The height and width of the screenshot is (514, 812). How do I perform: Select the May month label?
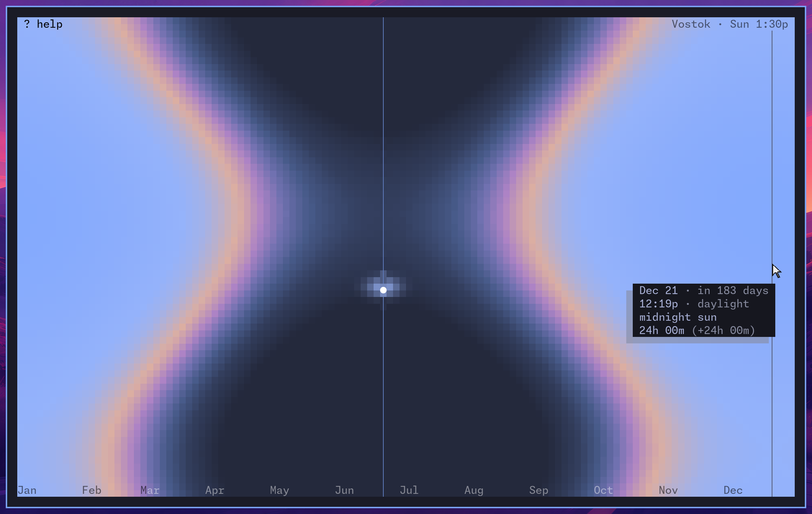(280, 490)
